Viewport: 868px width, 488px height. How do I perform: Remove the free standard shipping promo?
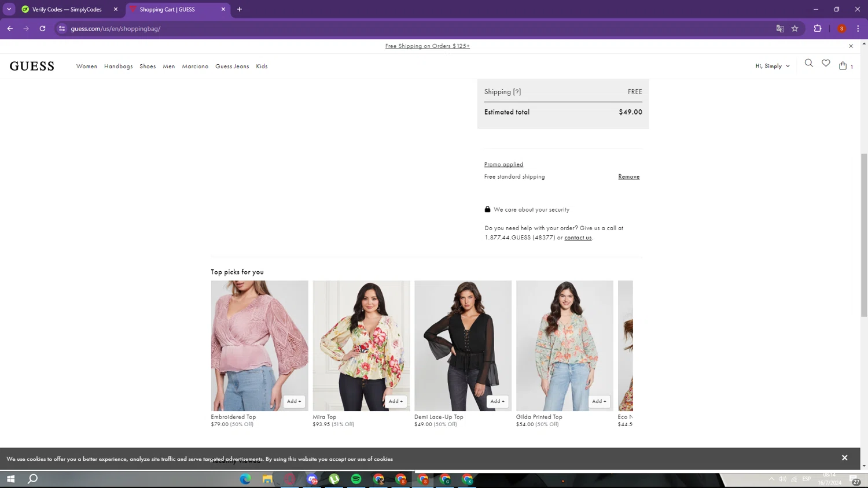click(628, 176)
